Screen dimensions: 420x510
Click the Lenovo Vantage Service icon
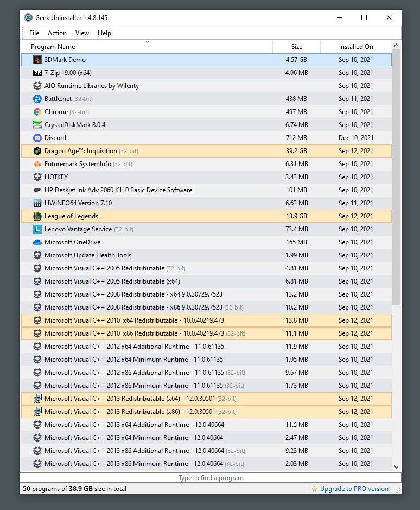click(x=37, y=229)
